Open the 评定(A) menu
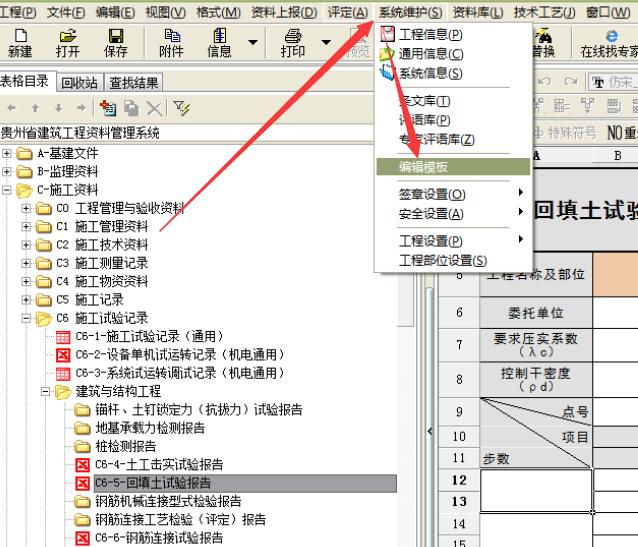The height and width of the screenshot is (547, 638). pyautogui.click(x=348, y=13)
